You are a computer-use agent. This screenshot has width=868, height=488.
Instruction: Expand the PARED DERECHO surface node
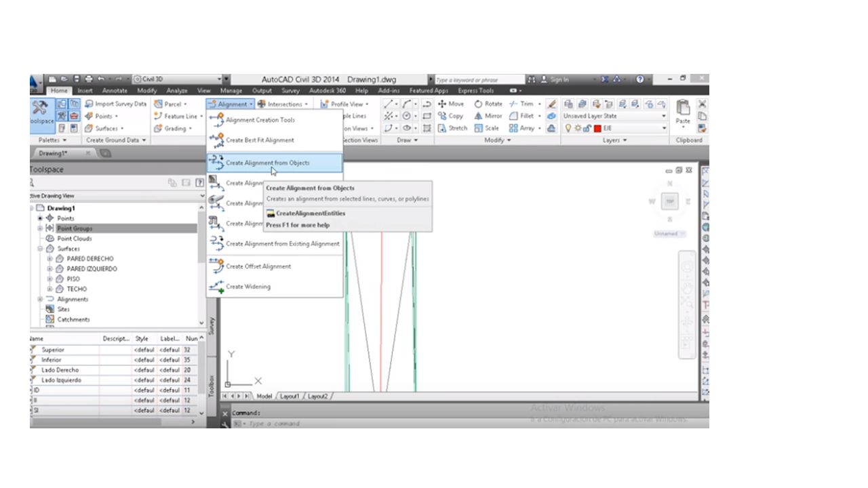(x=50, y=259)
